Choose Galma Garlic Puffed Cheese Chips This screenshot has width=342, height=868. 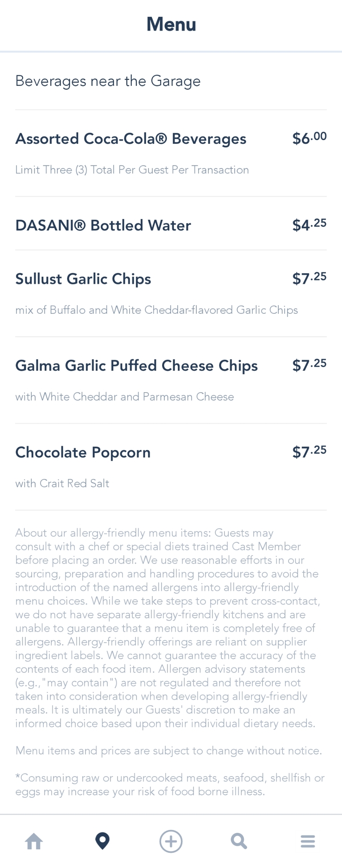pos(137,366)
